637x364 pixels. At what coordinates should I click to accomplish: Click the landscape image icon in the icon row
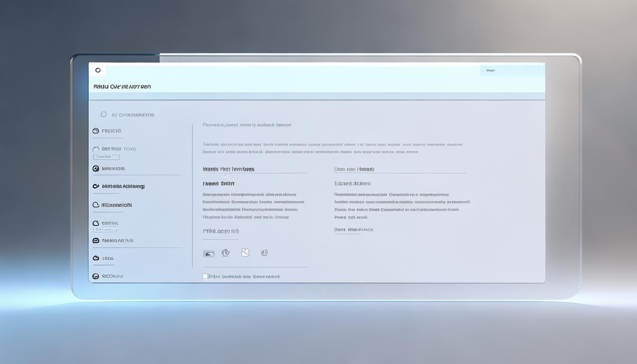tap(209, 254)
